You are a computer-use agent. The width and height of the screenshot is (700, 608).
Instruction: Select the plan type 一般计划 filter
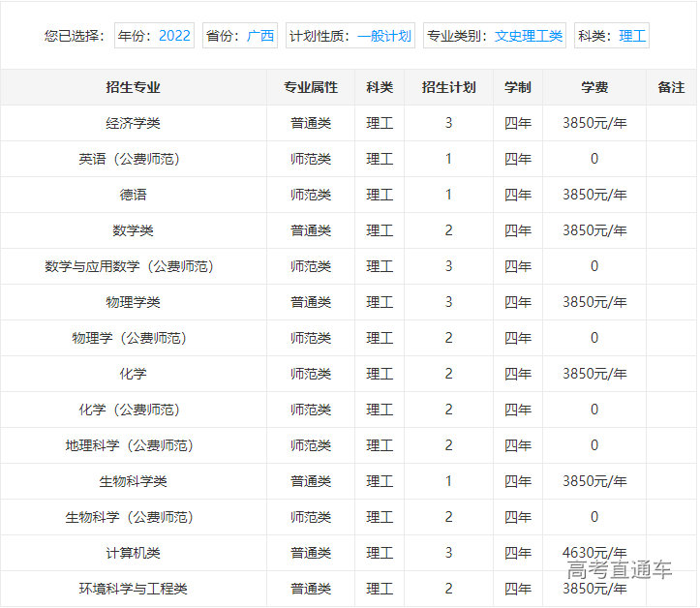click(x=383, y=36)
